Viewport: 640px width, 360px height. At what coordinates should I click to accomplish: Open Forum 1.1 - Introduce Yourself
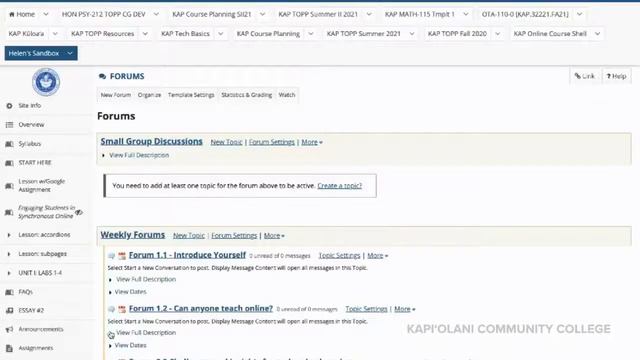187,255
